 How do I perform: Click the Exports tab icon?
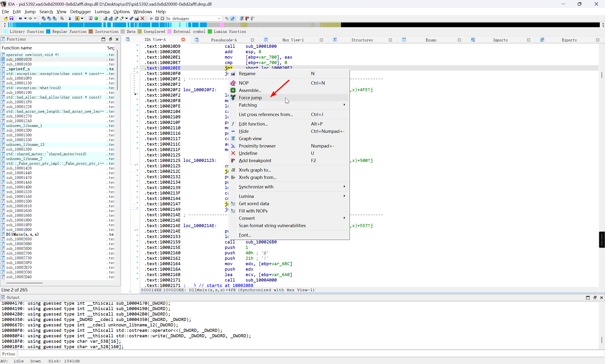(542, 40)
